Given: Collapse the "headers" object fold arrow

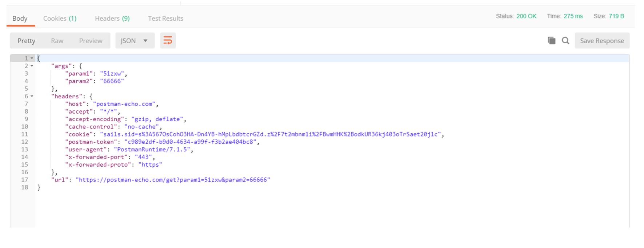Looking at the screenshot, I should pyautogui.click(x=32, y=96).
